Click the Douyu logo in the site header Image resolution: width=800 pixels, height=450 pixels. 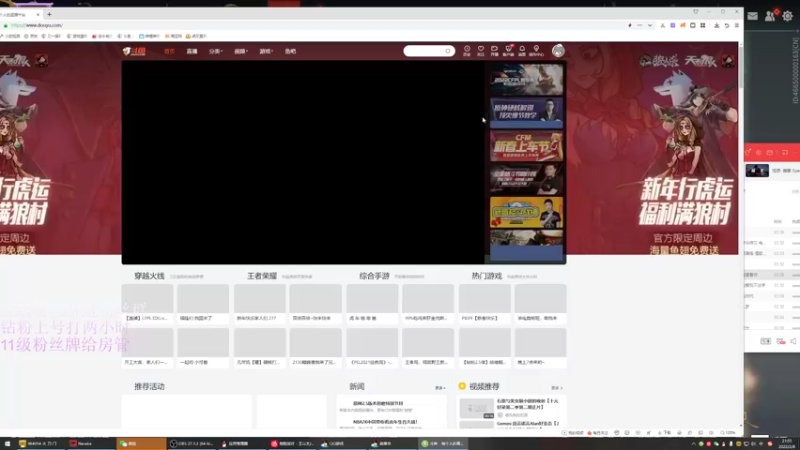pyautogui.click(x=134, y=51)
